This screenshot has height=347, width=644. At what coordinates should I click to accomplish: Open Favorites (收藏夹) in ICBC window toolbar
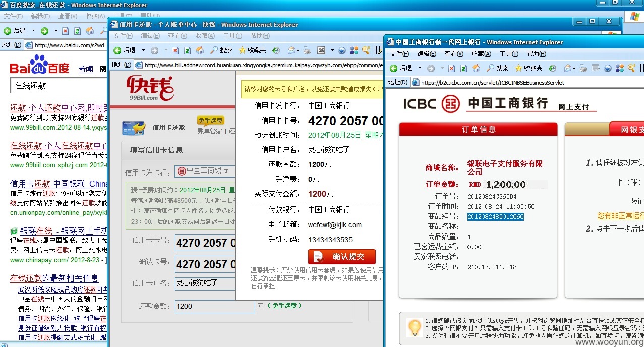pyautogui.click(x=528, y=68)
